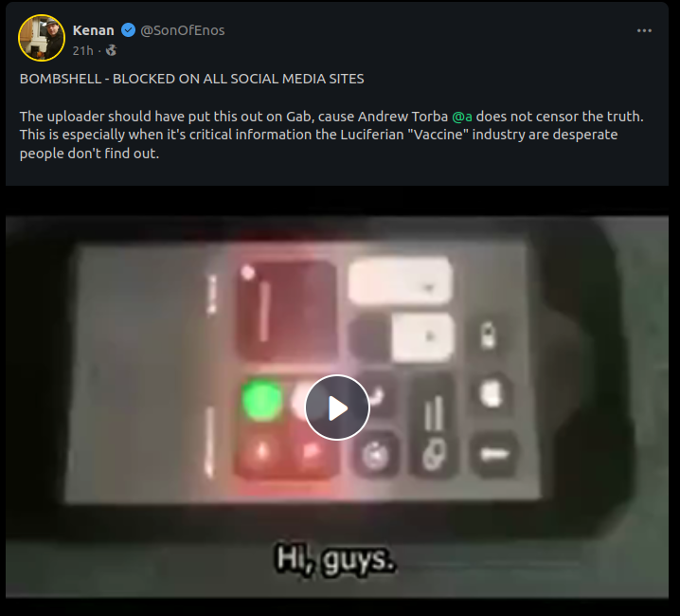Open the 21h post timestamp

pyautogui.click(x=82, y=51)
